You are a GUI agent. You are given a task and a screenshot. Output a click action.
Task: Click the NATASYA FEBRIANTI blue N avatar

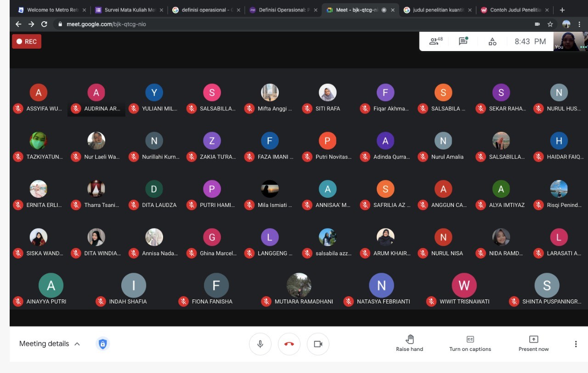pyautogui.click(x=382, y=286)
